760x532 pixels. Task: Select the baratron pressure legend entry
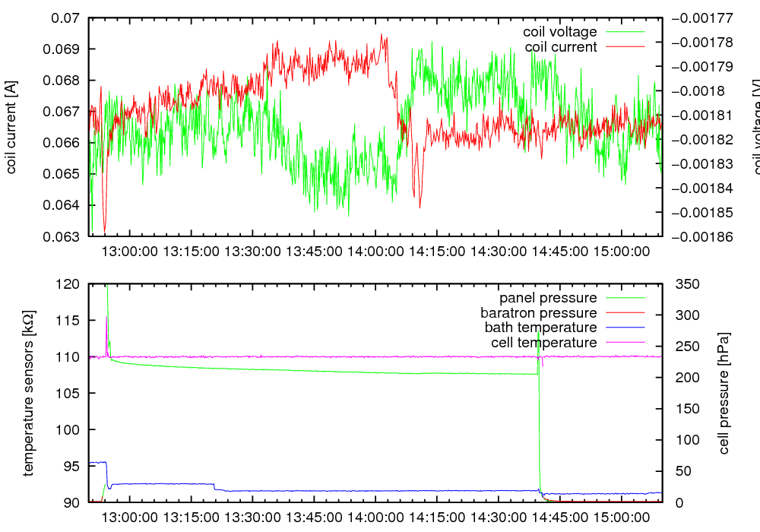click(538, 312)
